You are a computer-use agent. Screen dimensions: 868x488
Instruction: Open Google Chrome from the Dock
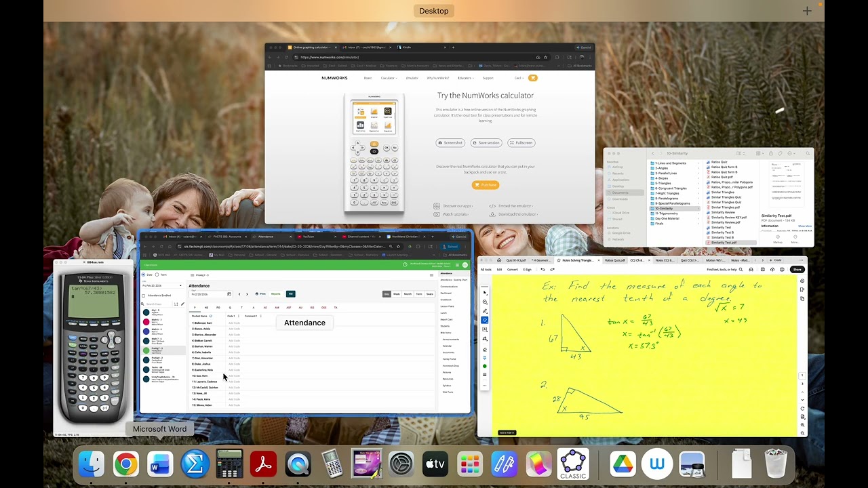click(125, 464)
